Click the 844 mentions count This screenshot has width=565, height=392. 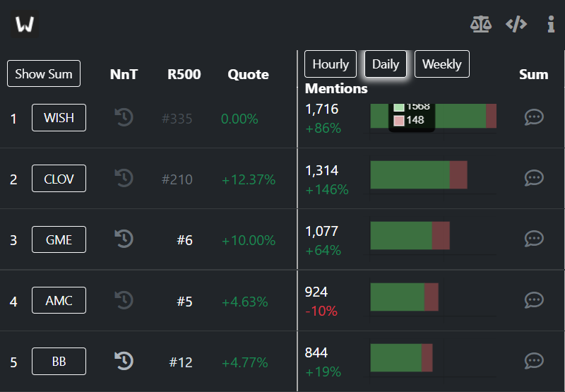pyautogui.click(x=316, y=352)
